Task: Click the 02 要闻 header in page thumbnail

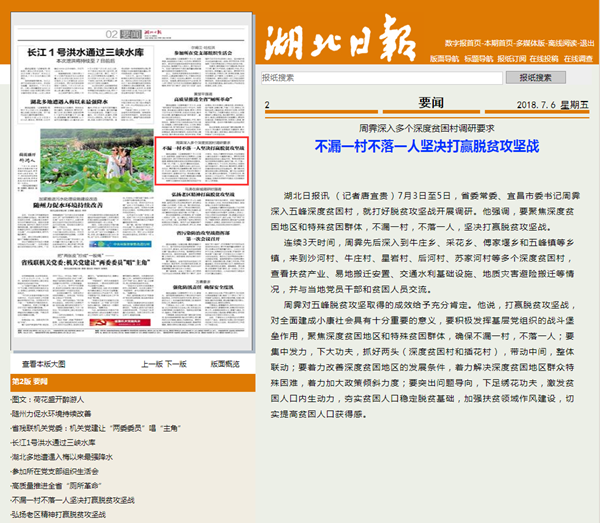Action: tap(123, 34)
